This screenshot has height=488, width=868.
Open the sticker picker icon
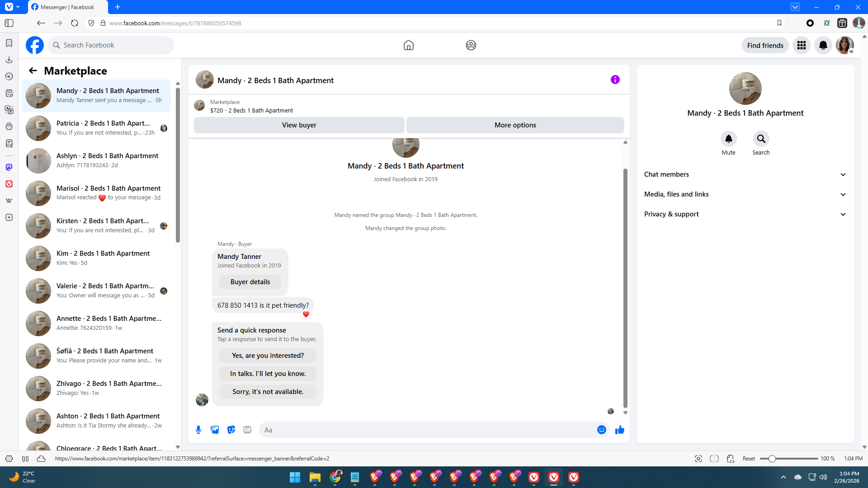tap(231, 430)
